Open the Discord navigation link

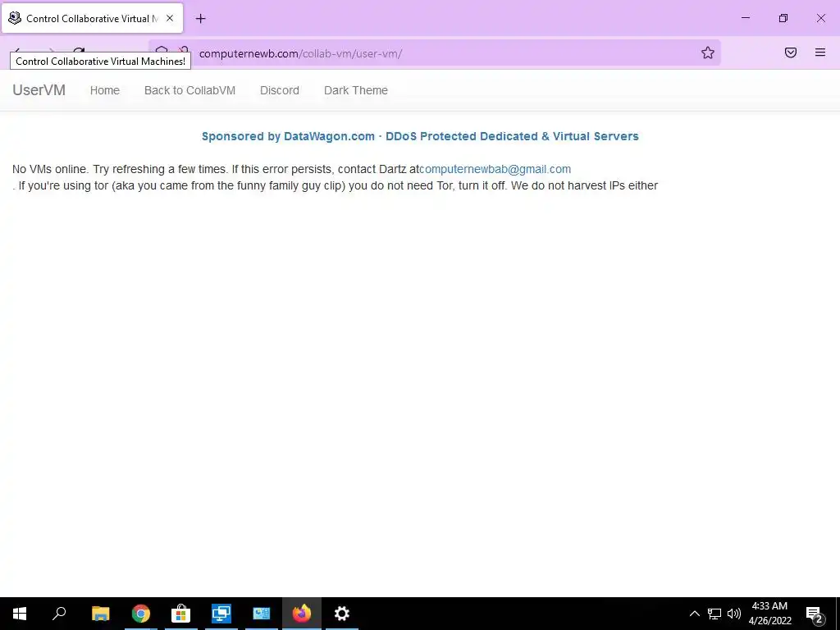click(279, 90)
